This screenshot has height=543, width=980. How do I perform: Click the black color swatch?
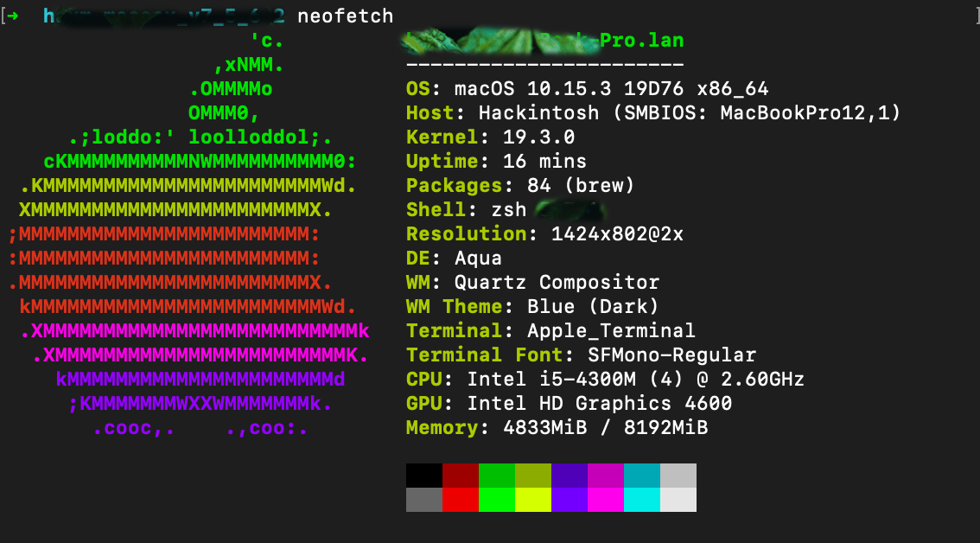pyautogui.click(x=423, y=476)
